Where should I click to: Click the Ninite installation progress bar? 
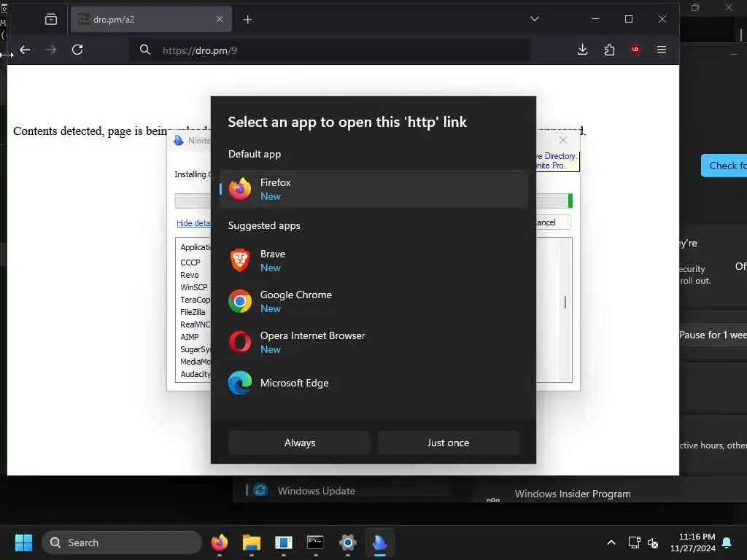click(554, 201)
